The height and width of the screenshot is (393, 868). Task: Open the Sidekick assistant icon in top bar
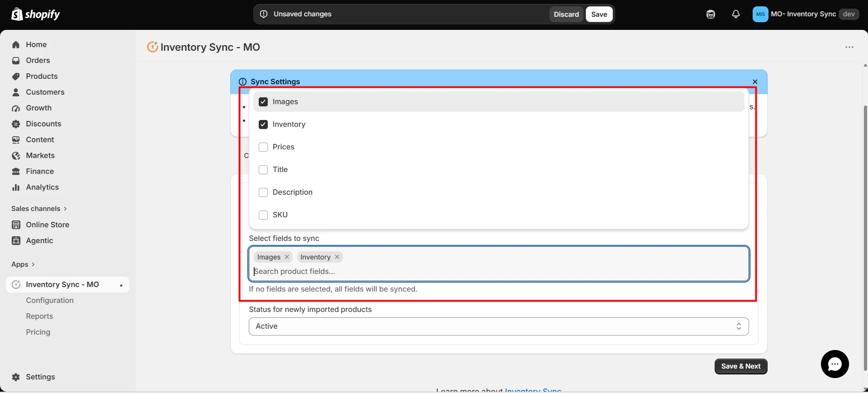(711, 14)
